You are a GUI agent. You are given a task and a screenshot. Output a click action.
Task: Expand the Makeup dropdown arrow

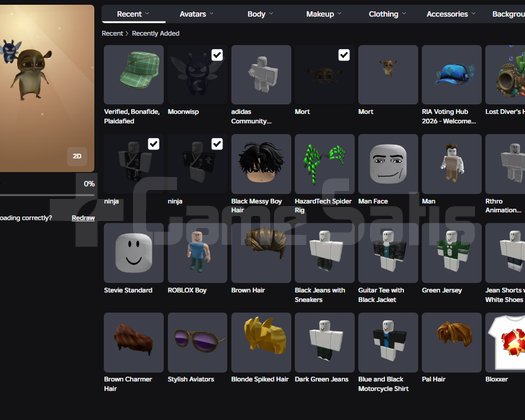pos(340,14)
